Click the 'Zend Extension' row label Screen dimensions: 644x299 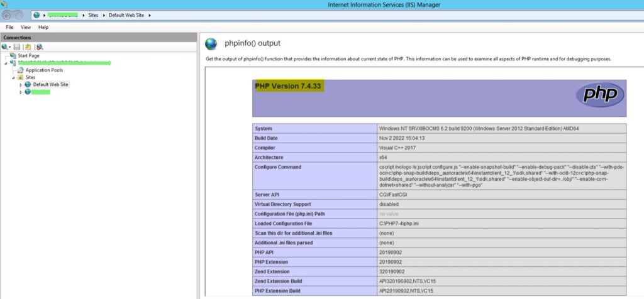(272, 271)
